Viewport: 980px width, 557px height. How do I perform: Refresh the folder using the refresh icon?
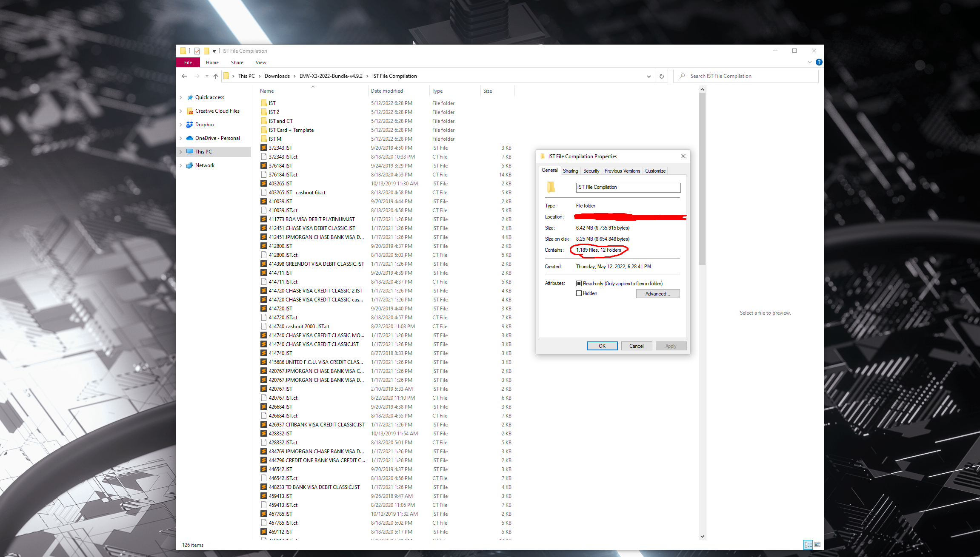tap(661, 76)
